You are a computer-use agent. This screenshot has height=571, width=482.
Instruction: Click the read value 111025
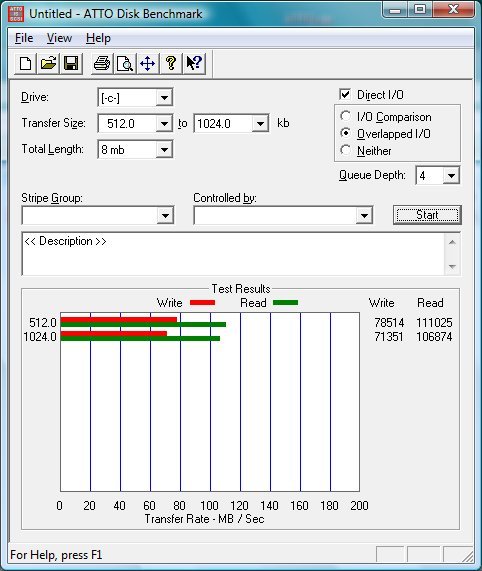[434, 323]
